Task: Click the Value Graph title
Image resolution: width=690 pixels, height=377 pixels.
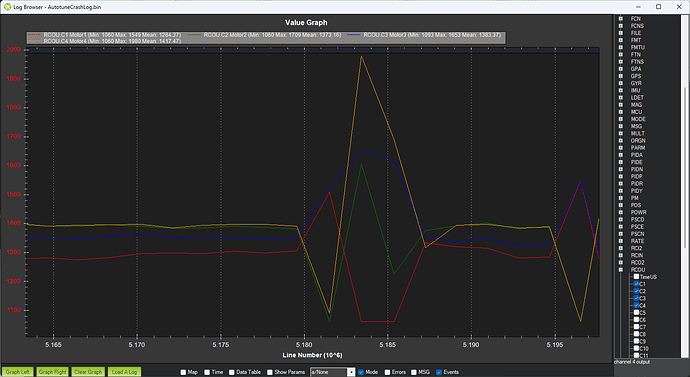Action: click(x=306, y=22)
